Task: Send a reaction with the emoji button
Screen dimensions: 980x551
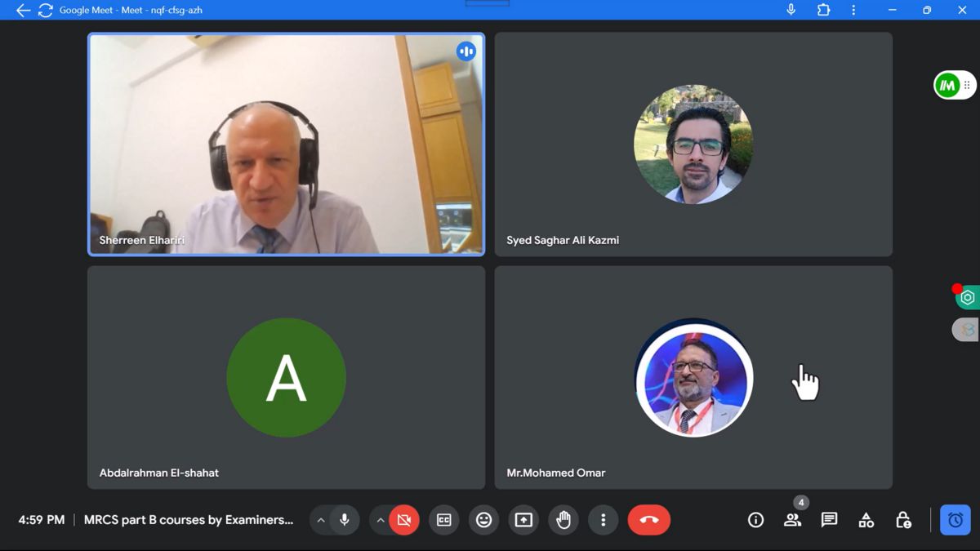Action: coord(484,520)
